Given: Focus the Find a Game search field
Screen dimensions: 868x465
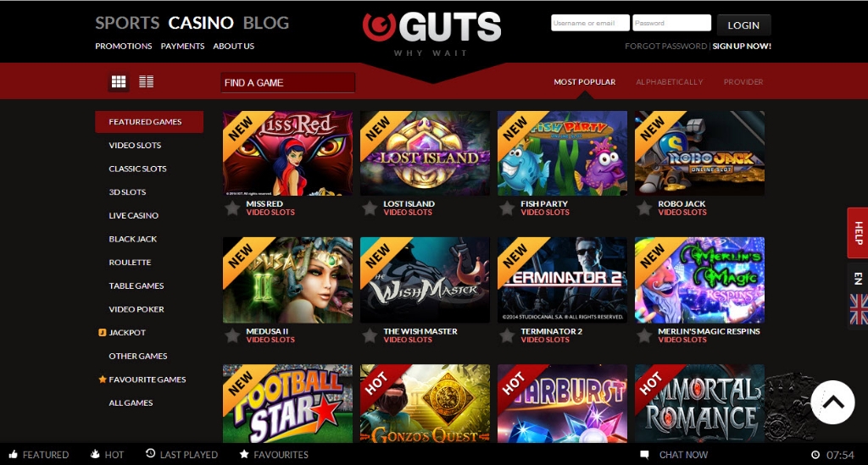Looking at the screenshot, I should pyautogui.click(x=288, y=82).
